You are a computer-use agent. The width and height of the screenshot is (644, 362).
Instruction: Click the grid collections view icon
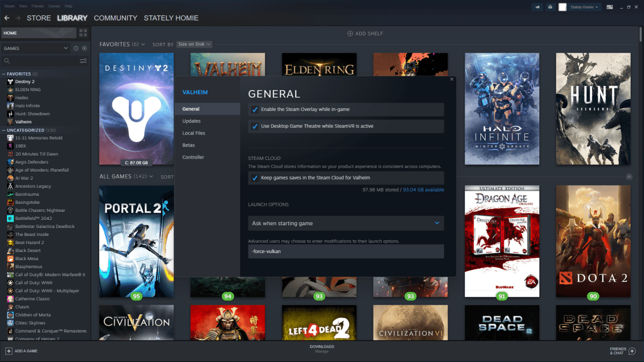pyautogui.click(x=83, y=33)
